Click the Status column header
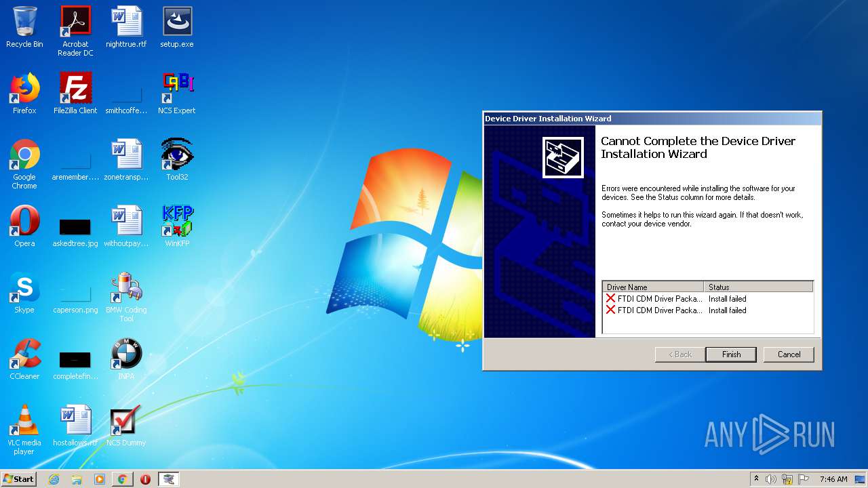Screen dimensions: 868x488 click(x=758, y=287)
